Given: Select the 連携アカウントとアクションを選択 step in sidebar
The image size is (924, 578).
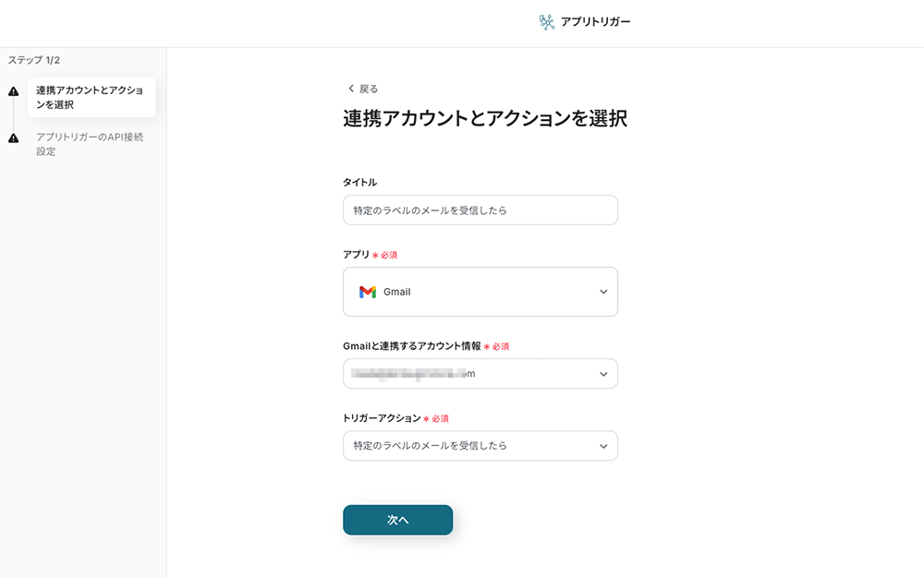Looking at the screenshot, I should (x=90, y=98).
